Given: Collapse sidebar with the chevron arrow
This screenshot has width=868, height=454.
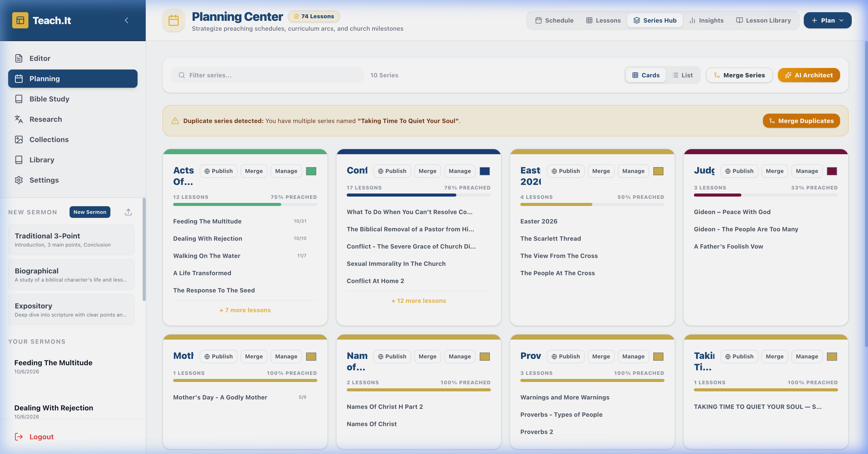Looking at the screenshot, I should tap(126, 20).
